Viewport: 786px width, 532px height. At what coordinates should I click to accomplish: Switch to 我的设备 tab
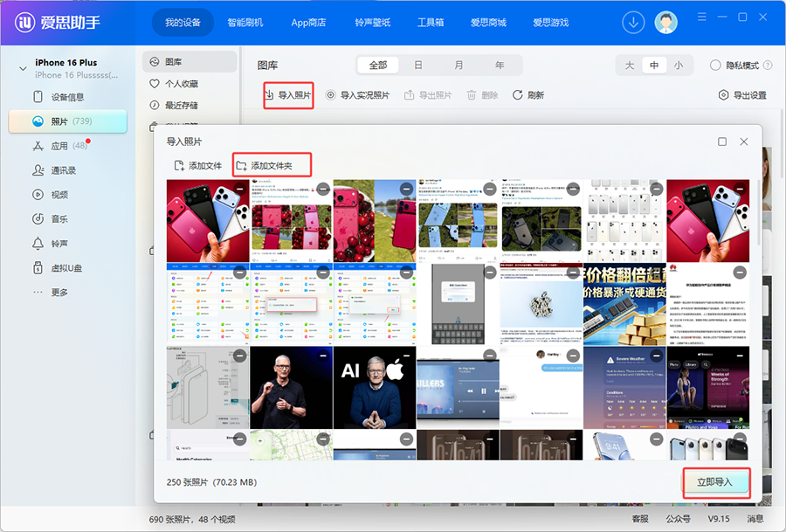[x=183, y=23]
